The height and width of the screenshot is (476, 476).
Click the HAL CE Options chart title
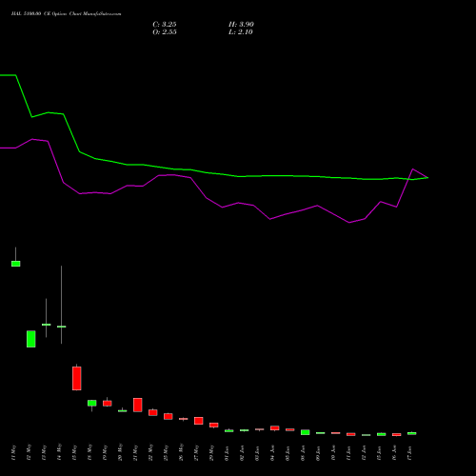pos(66,14)
